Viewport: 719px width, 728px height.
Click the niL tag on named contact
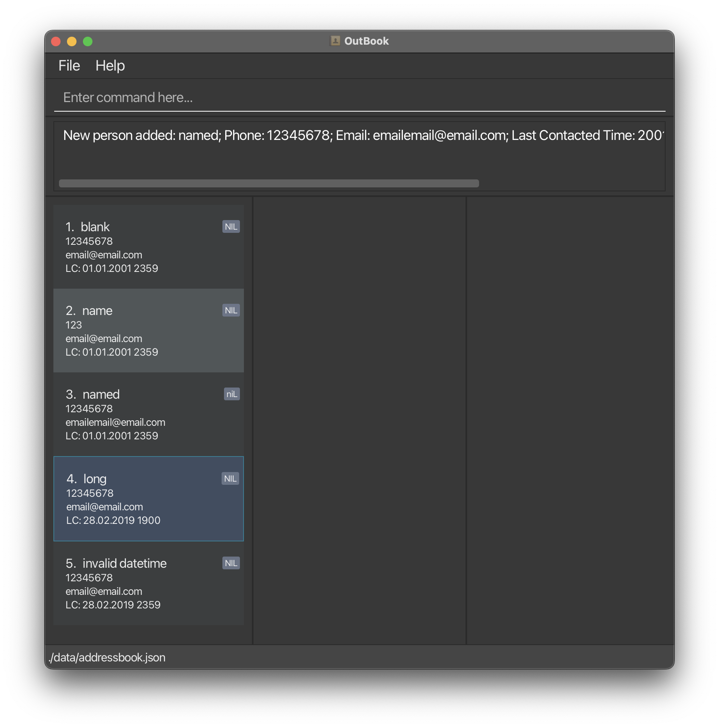click(x=232, y=394)
